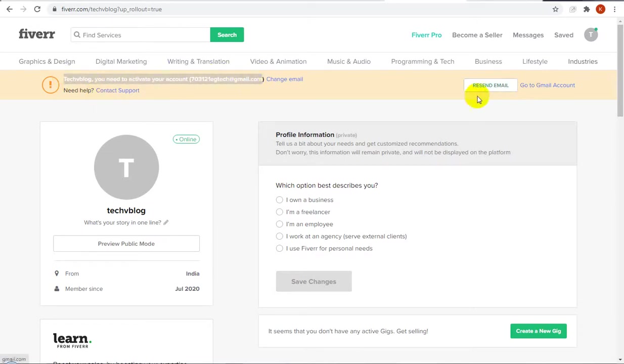The height and width of the screenshot is (364, 624).
Task: Open the Saved menu item
Action: (563, 35)
